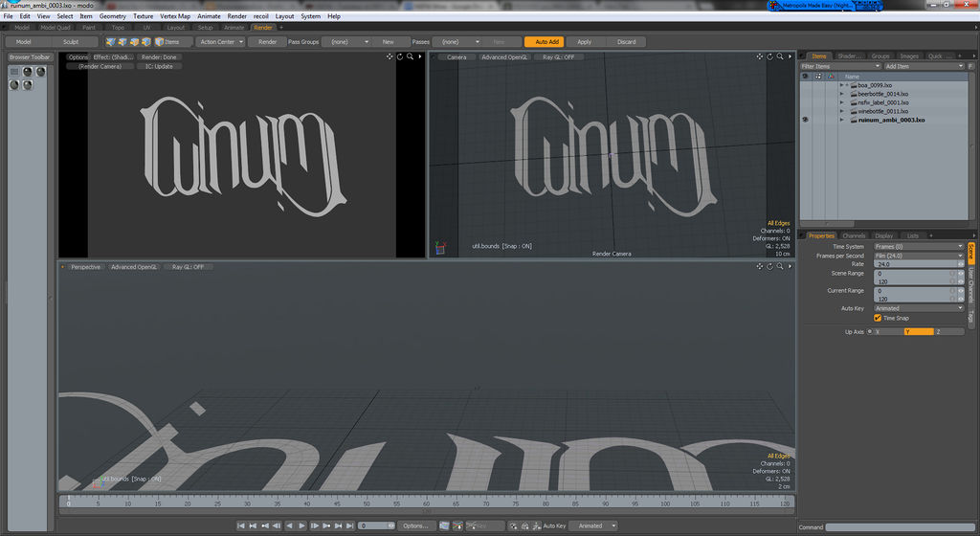
Task: Open the Add Item dropdown
Action: [x=924, y=66]
